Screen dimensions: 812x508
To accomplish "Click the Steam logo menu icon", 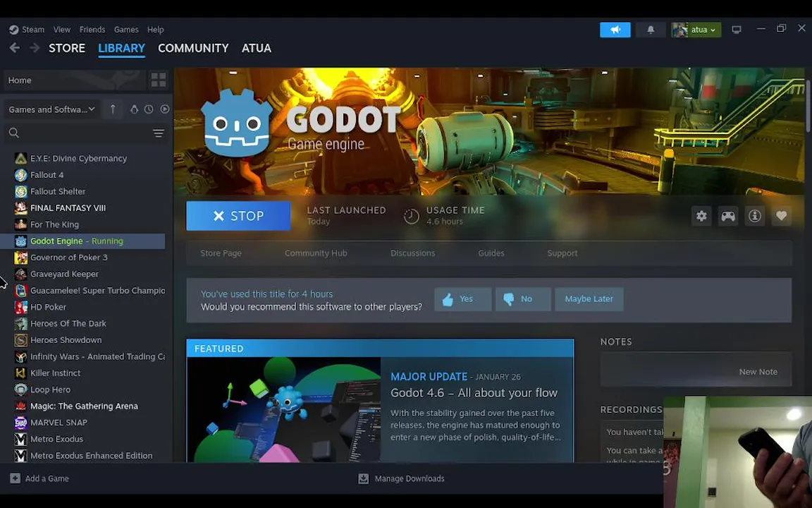I will coord(14,30).
